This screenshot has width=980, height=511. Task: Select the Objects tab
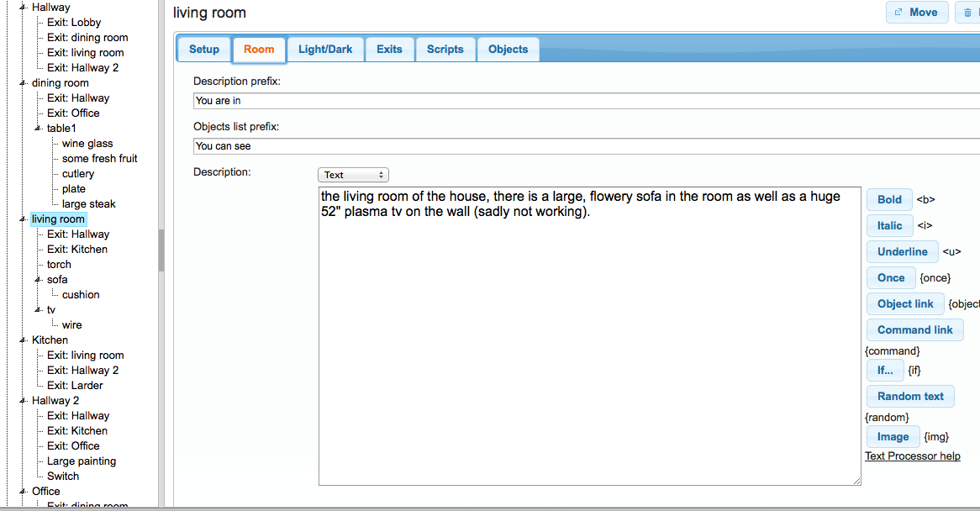point(508,50)
